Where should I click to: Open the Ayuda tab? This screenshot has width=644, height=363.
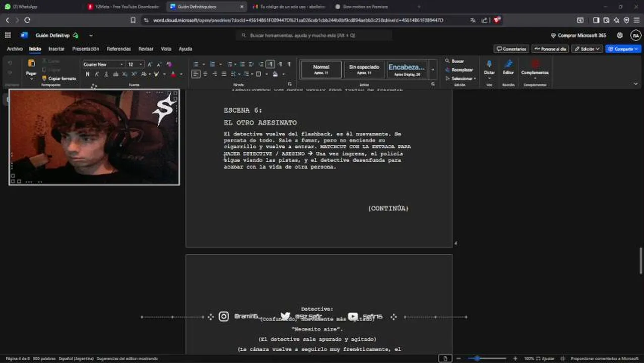[x=185, y=49]
